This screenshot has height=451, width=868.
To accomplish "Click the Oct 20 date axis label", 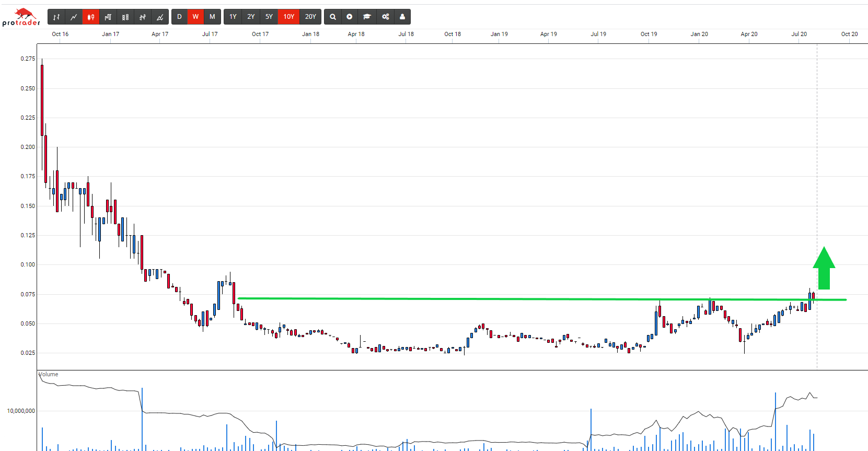I will (x=849, y=34).
